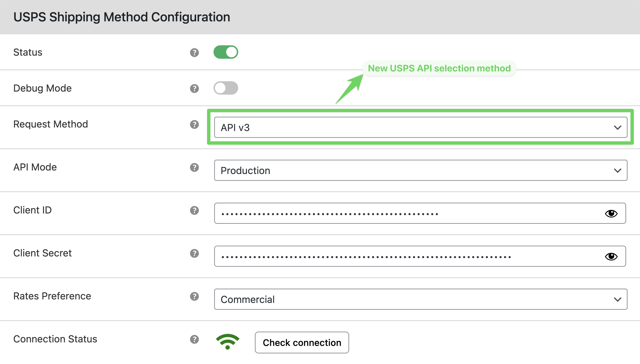Show Client Secret using eye icon
640x364 pixels.
[x=611, y=256]
